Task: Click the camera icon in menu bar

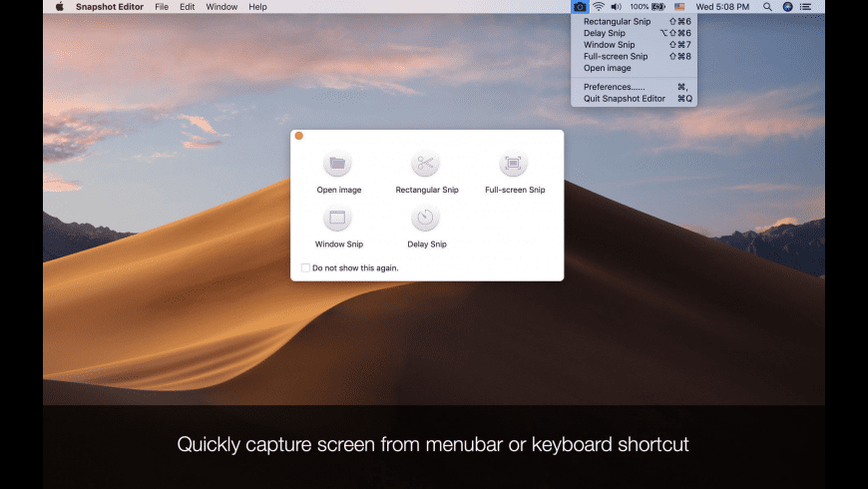Action: (x=580, y=7)
